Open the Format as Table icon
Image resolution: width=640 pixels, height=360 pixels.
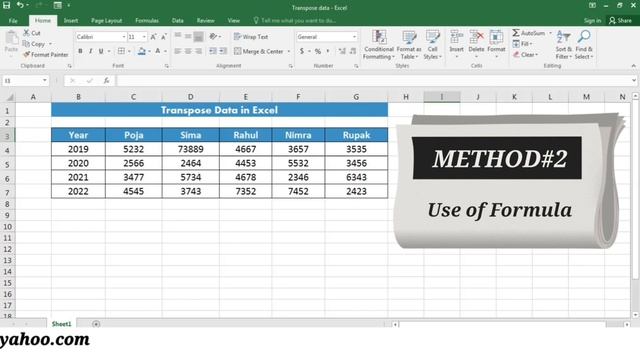click(409, 37)
